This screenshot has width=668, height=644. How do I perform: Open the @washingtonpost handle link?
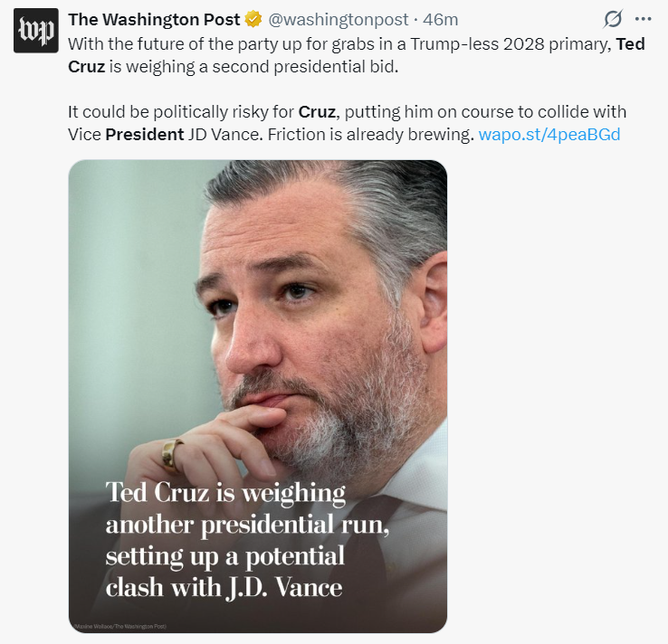point(338,20)
